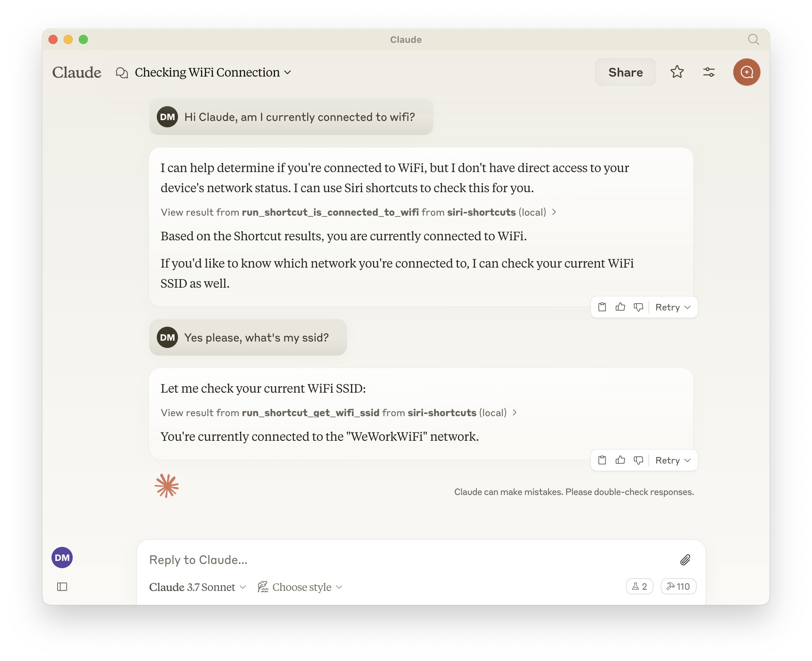This screenshot has height=661, width=812.
Task: Thumbs up the WeWorkWiFi response
Action: tap(620, 460)
